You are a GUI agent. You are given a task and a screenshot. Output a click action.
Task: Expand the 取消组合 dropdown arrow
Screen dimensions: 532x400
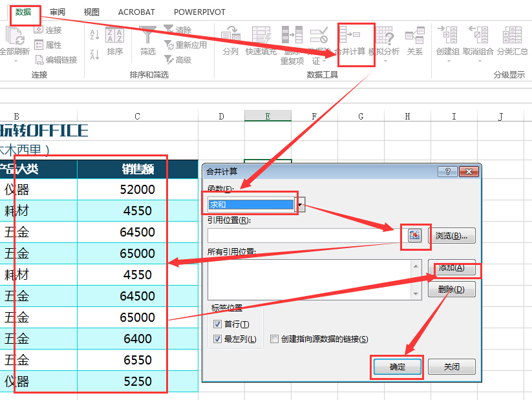pos(480,61)
